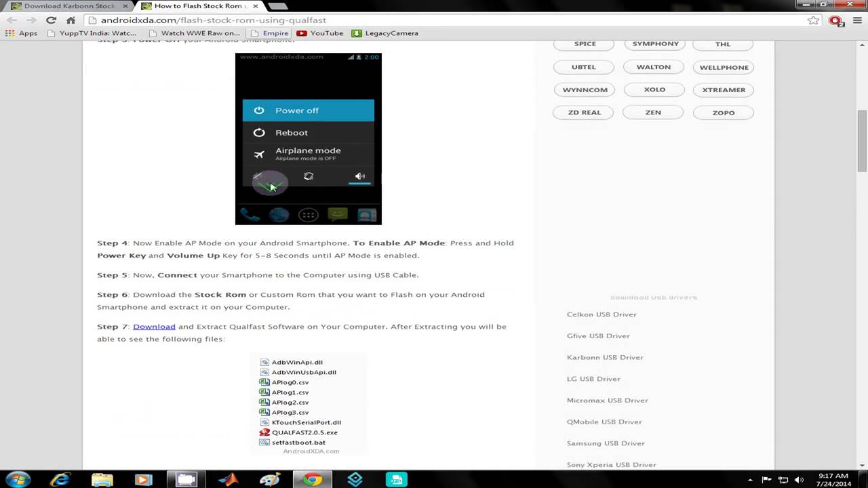
Task: Click the ZD REAL brand button
Action: (585, 113)
